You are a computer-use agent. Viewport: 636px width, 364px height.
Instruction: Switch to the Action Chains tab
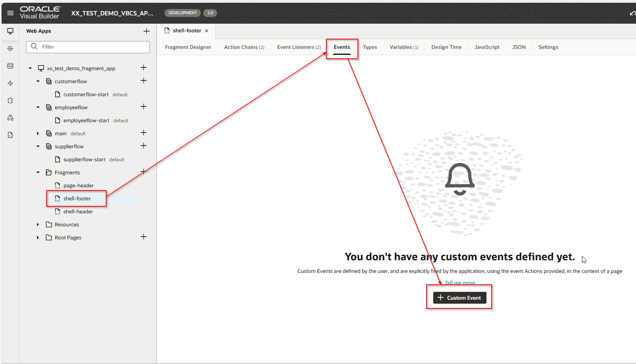tap(241, 47)
